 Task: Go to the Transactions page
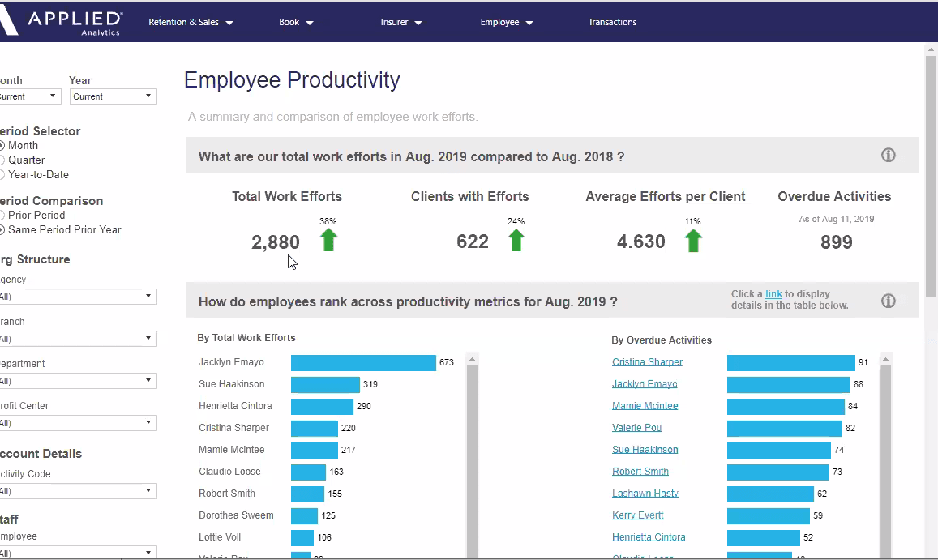(x=612, y=23)
